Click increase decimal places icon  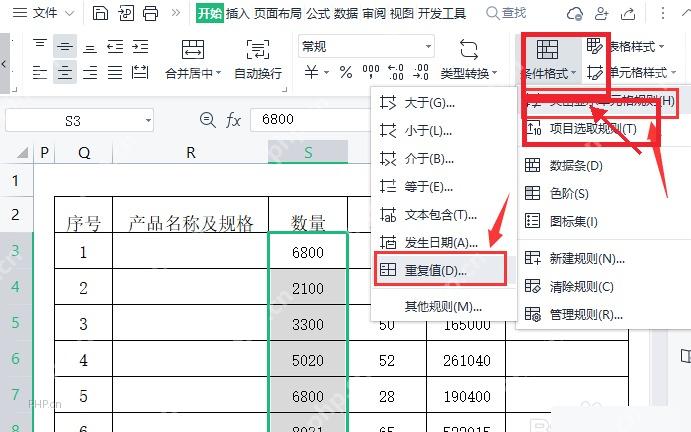coord(396,72)
